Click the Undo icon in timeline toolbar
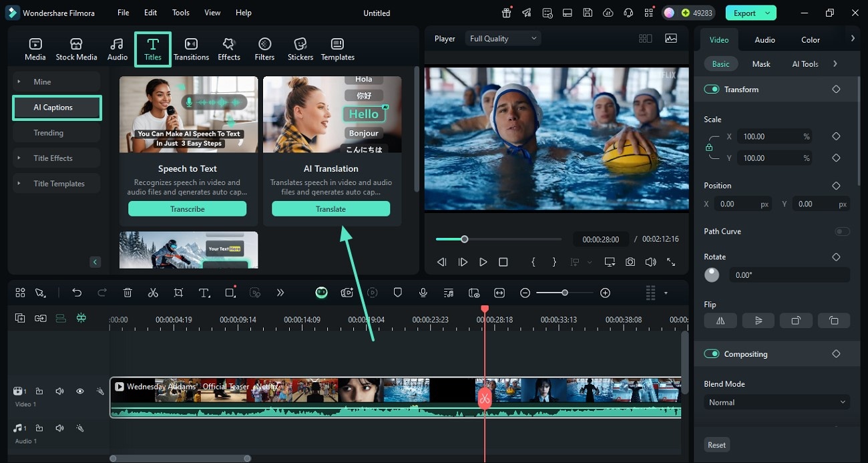The height and width of the screenshot is (463, 868). (77, 293)
